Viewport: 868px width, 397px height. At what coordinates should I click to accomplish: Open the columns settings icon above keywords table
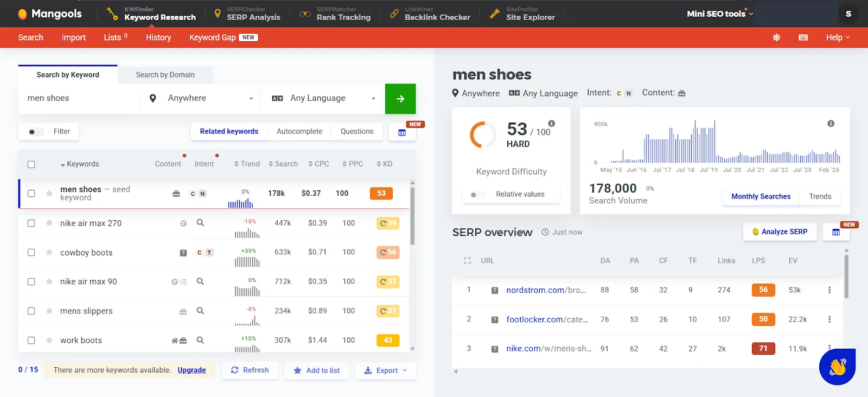(x=402, y=132)
